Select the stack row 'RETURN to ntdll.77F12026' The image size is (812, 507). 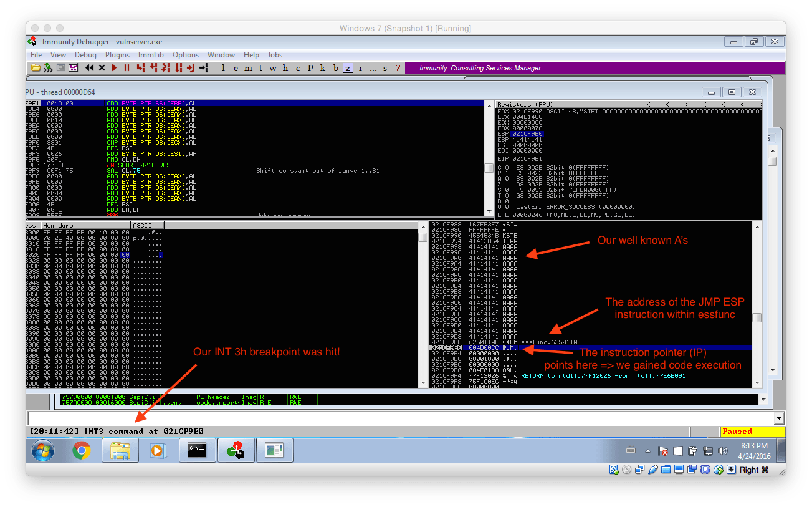click(591, 375)
